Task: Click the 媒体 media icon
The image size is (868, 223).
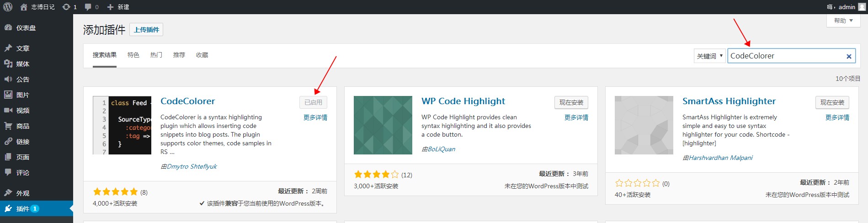Action: (8, 64)
